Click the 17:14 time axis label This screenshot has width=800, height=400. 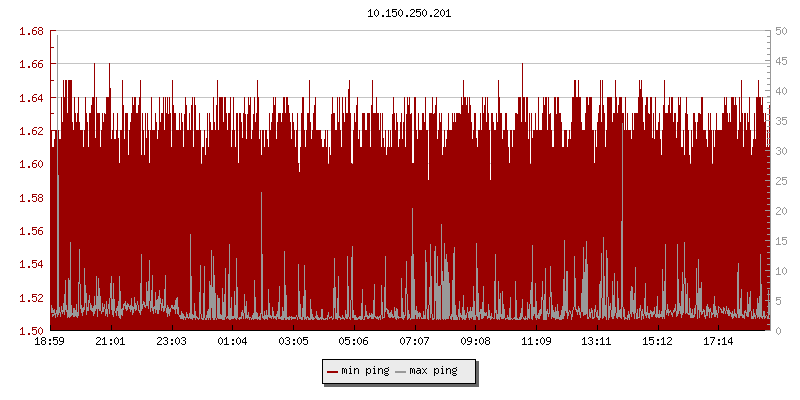point(718,341)
